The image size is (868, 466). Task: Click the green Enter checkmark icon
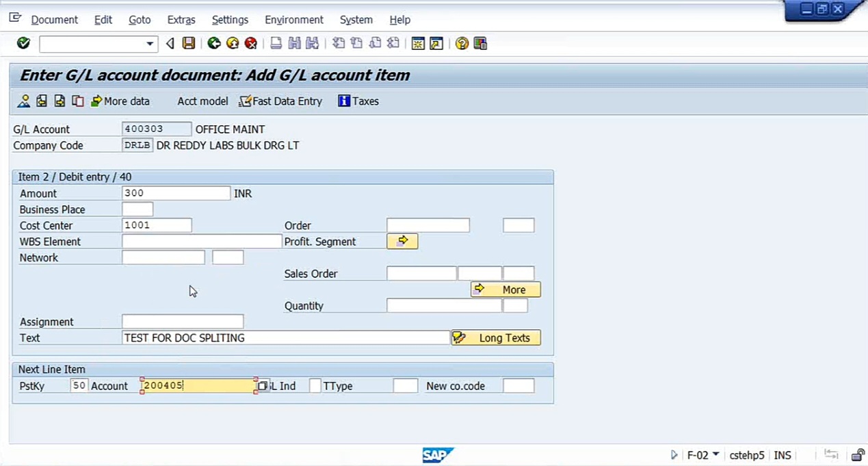(x=24, y=44)
